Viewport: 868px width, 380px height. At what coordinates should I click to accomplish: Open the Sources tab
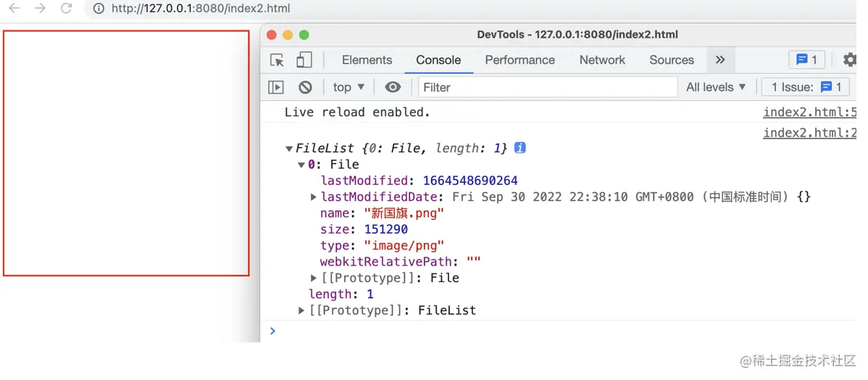click(672, 59)
